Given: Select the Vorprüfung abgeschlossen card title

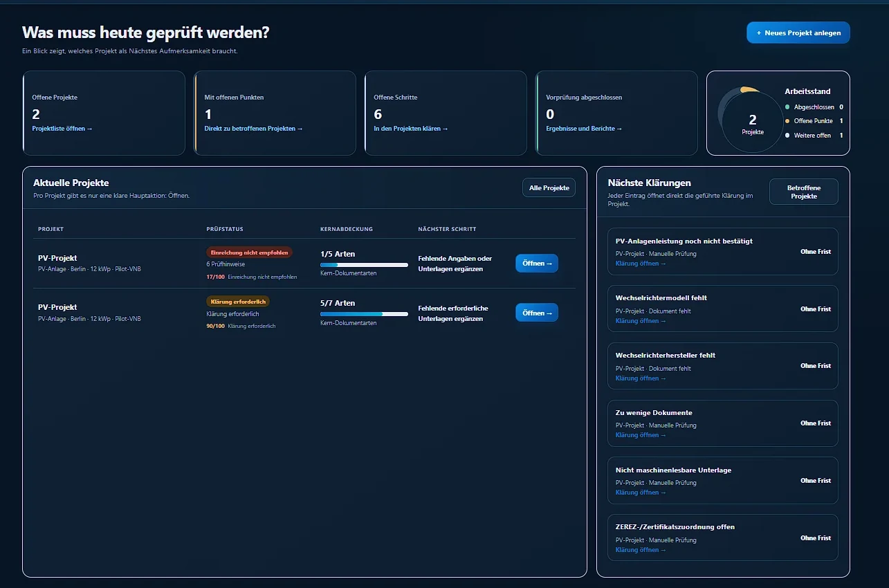Looking at the screenshot, I should point(584,98).
